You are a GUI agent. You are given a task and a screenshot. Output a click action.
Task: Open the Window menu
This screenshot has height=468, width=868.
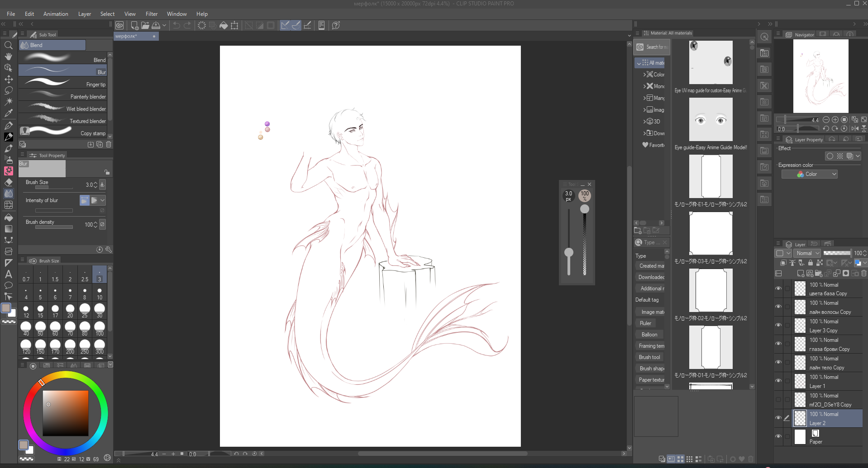pos(176,14)
